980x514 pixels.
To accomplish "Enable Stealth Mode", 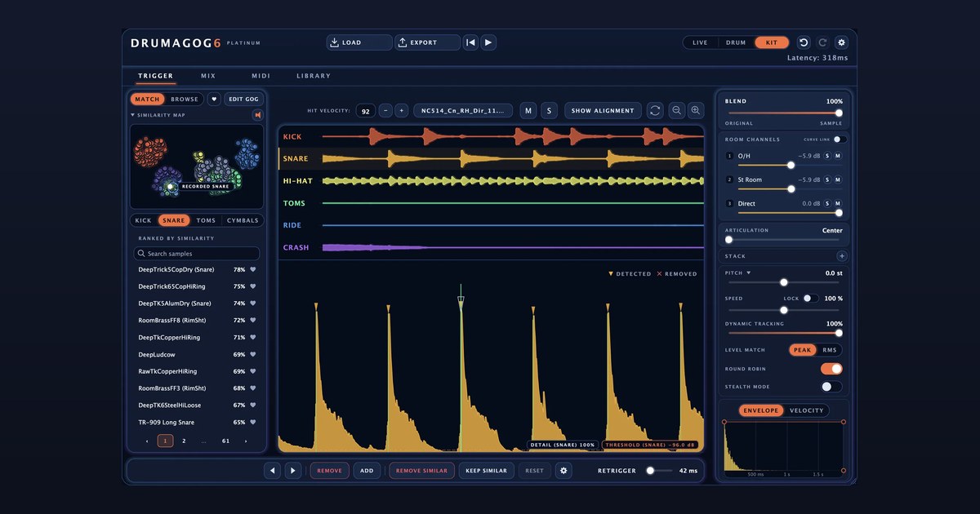I will coord(831,387).
